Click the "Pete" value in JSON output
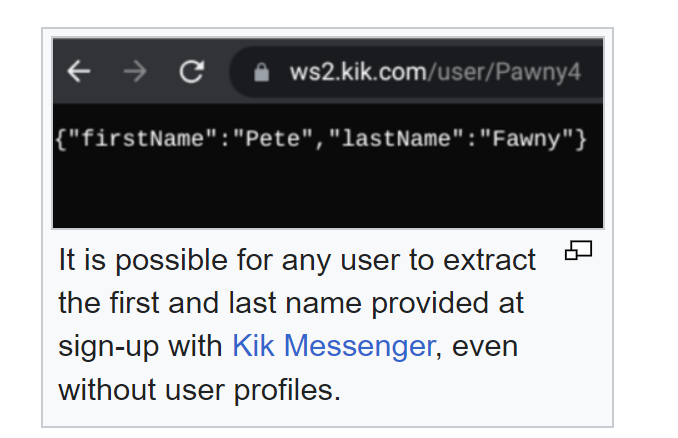This screenshot has height=438, width=678. 272,139
